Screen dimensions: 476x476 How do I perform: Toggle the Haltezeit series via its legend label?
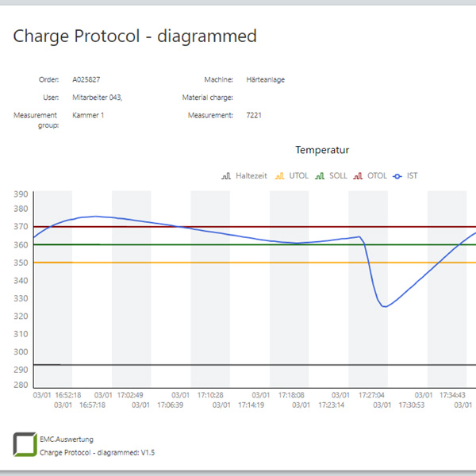click(x=250, y=175)
